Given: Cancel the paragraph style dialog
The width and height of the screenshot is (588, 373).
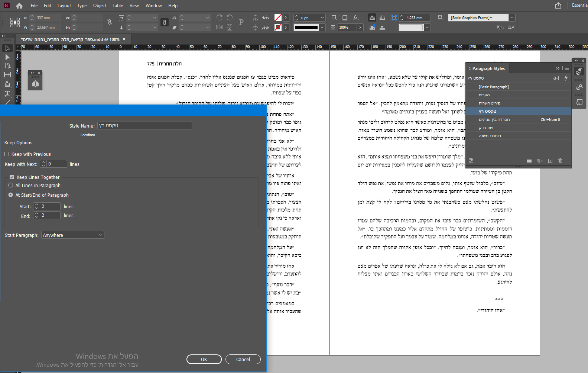Looking at the screenshot, I should pyautogui.click(x=243, y=359).
